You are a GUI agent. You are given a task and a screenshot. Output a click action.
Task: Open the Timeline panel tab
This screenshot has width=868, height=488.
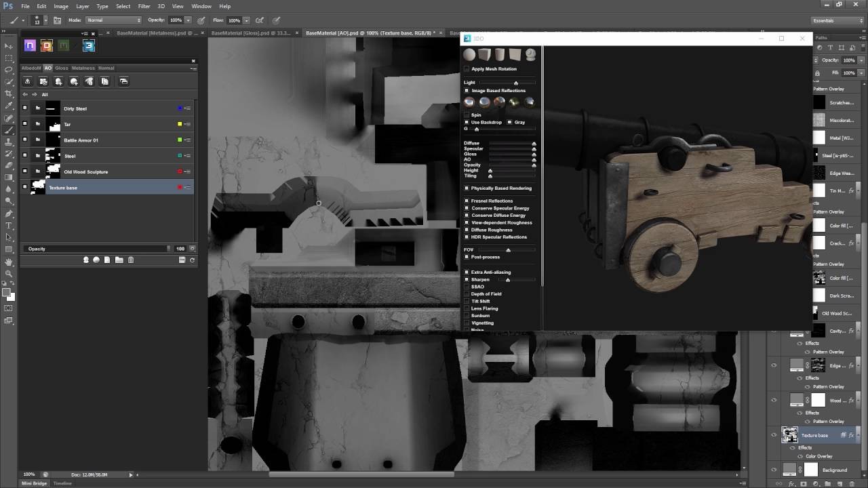[x=62, y=483]
